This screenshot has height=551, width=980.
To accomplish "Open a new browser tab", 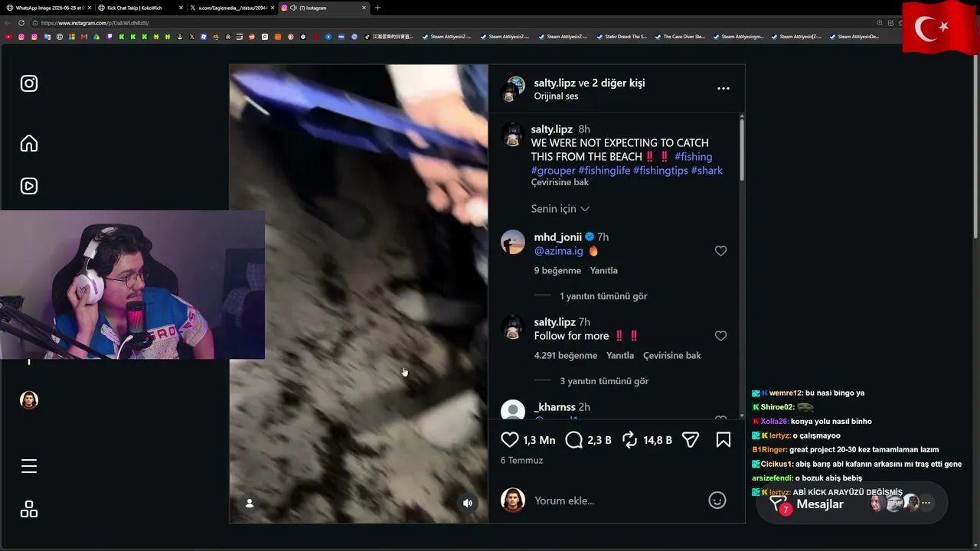I will tap(377, 8).
